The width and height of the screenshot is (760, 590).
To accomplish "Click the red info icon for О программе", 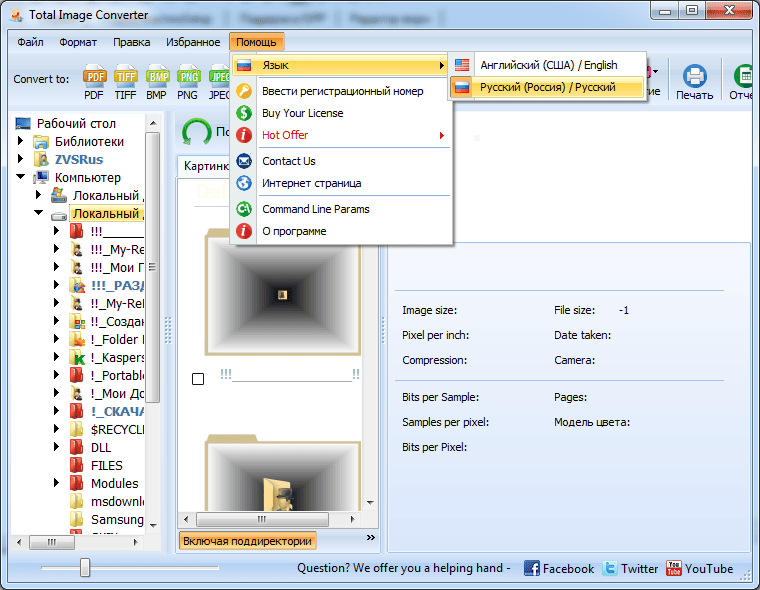I will point(244,231).
